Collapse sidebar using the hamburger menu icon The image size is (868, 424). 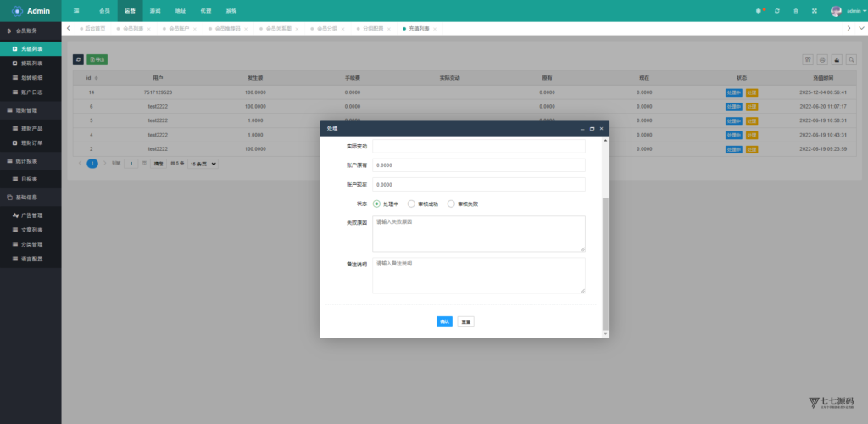tap(77, 11)
